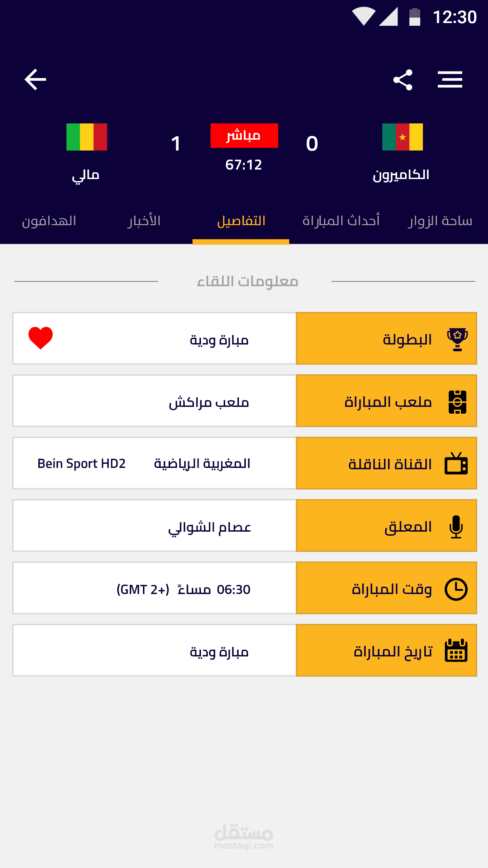The width and height of the screenshot is (488, 868).
Task: Select the التفاصيل tab
Action: [x=241, y=221]
